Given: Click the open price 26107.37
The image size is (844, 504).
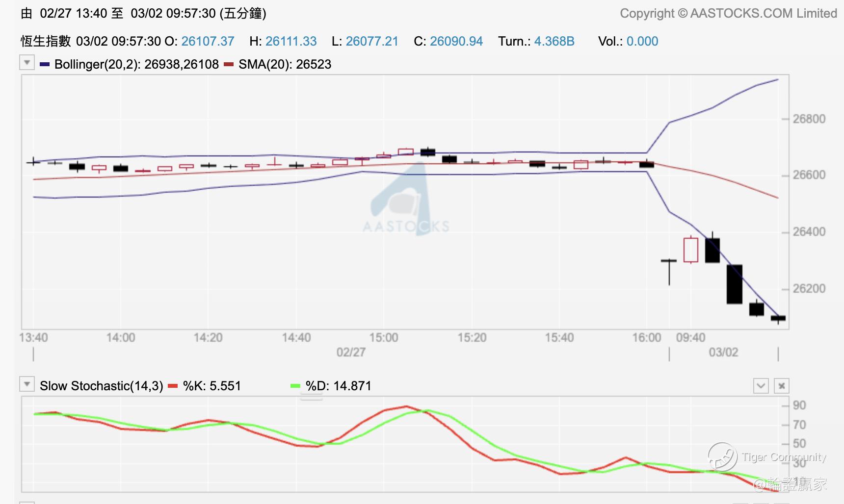Looking at the screenshot, I should 208,41.
